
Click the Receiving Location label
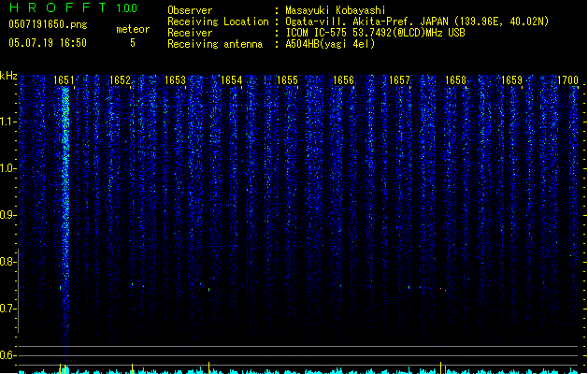[218, 22]
